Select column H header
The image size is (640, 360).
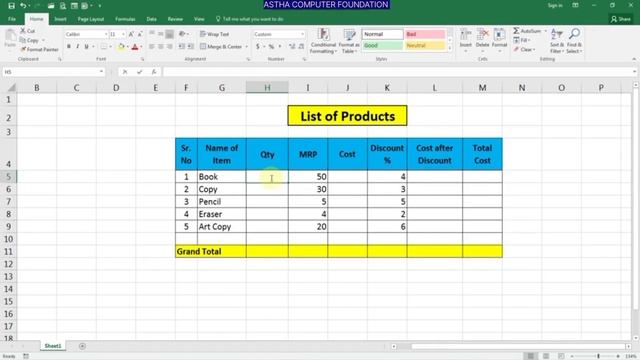coord(267,87)
